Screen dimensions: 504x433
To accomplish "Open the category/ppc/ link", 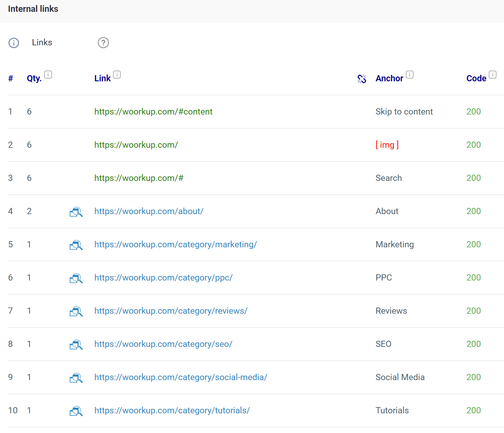I will coord(163,278).
